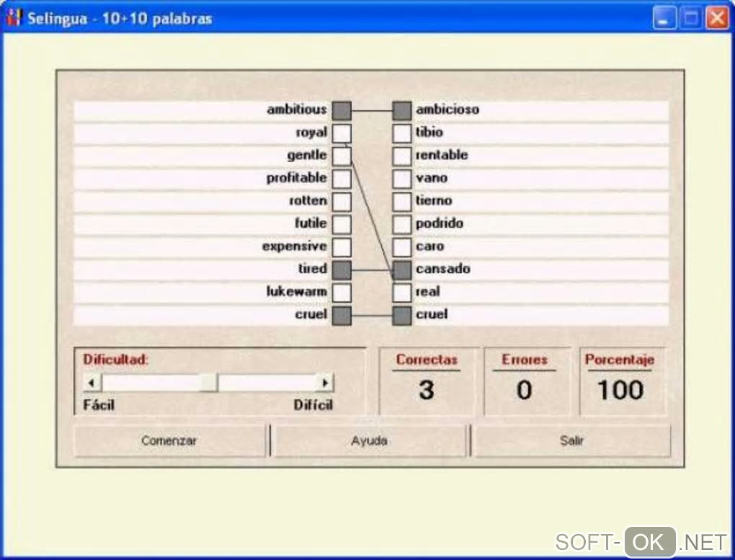This screenshot has height=560, width=735.
Task: Select the box beside 'lukewarm'
Action: pyautogui.click(x=342, y=293)
